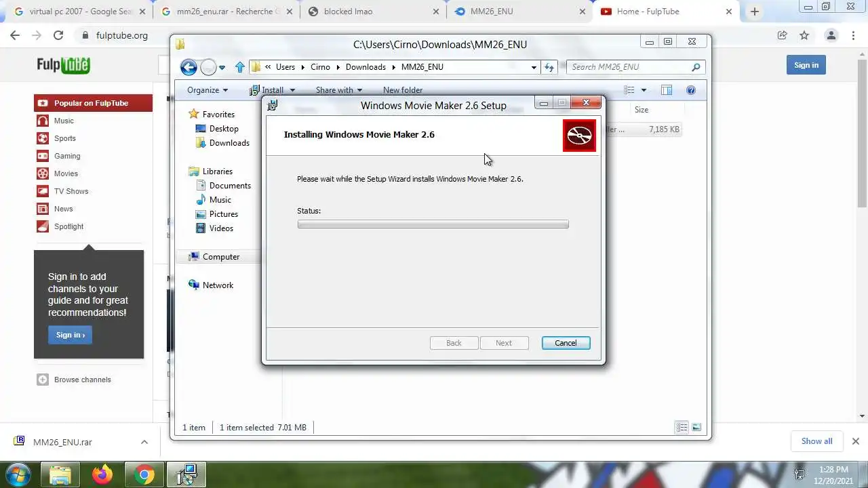This screenshot has width=868, height=488.
Task: Click the Search MM26_ENU field
Action: point(635,67)
